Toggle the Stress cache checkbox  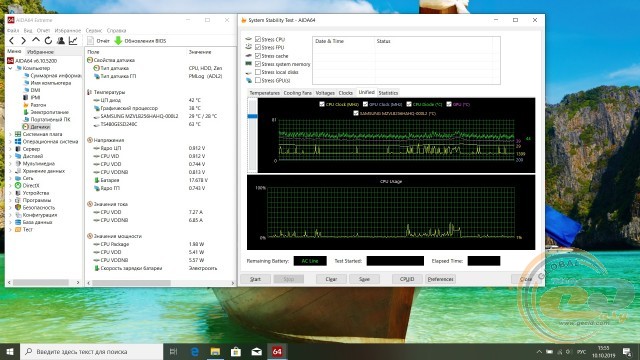258,56
